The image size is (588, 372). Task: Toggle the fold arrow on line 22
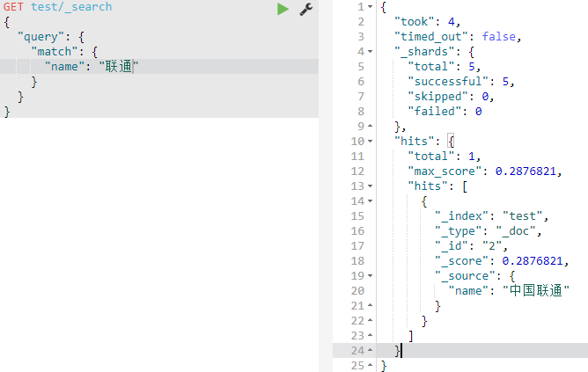click(x=370, y=320)
